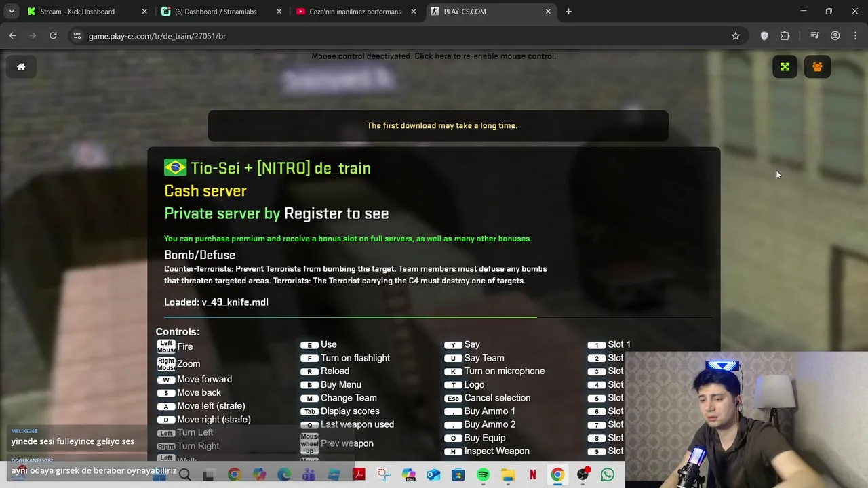
Task: Open WhatsApp from the taskbar
Action: (x=608, y=475)
